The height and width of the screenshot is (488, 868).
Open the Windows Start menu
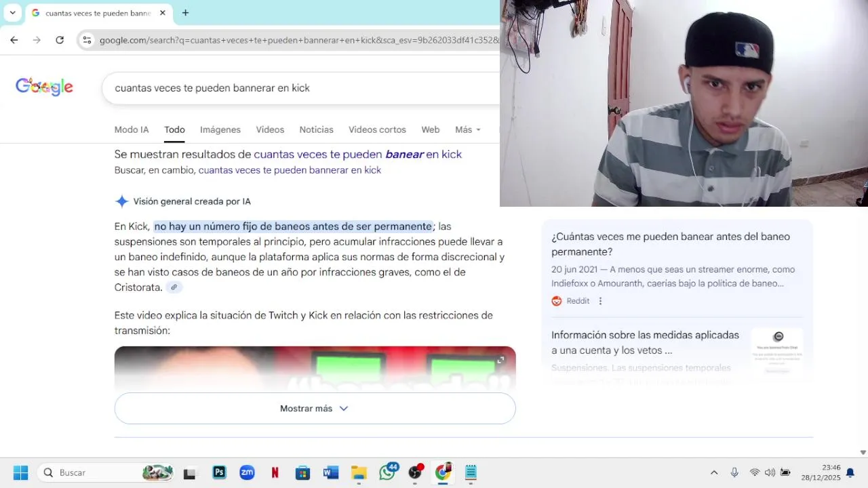[x=20, y=472]
